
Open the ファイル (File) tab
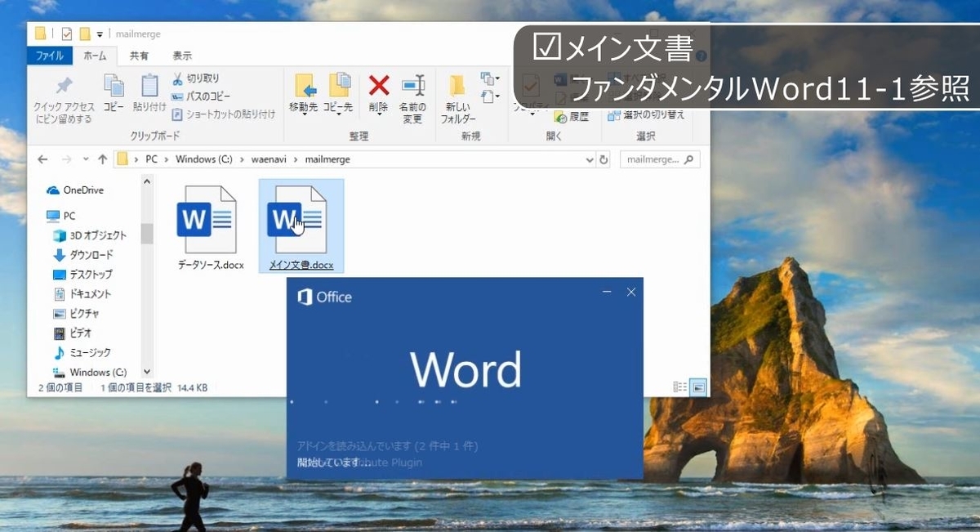click(x=51, y=56)
